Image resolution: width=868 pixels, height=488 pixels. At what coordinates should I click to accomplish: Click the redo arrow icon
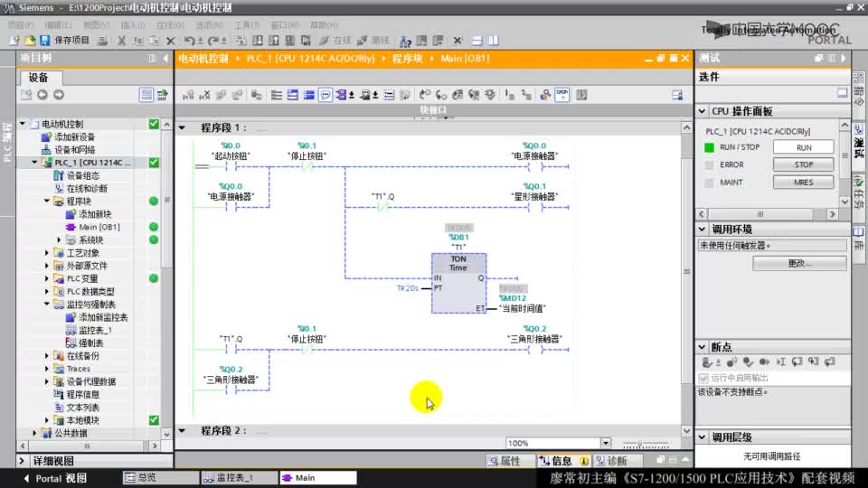(213, 41)
